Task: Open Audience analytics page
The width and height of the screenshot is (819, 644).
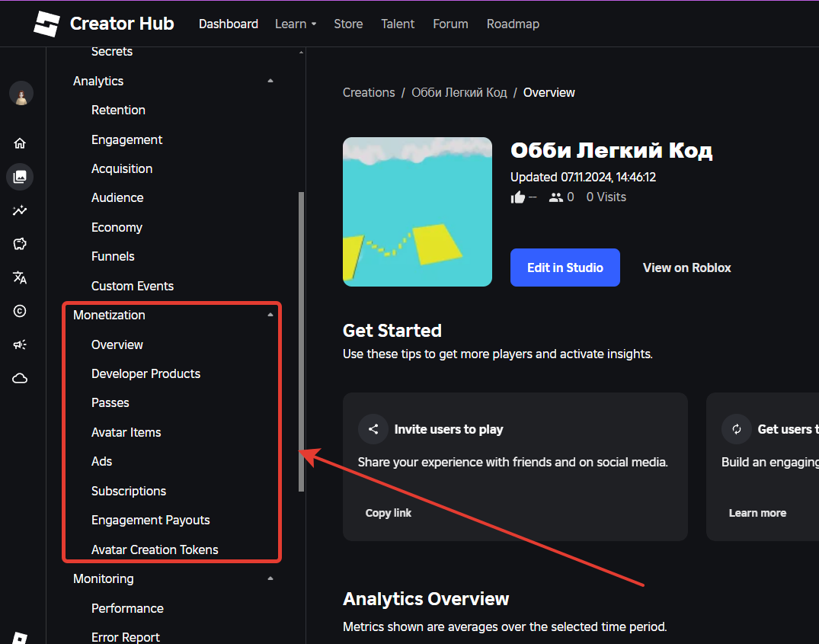Action: click(117, 197)
